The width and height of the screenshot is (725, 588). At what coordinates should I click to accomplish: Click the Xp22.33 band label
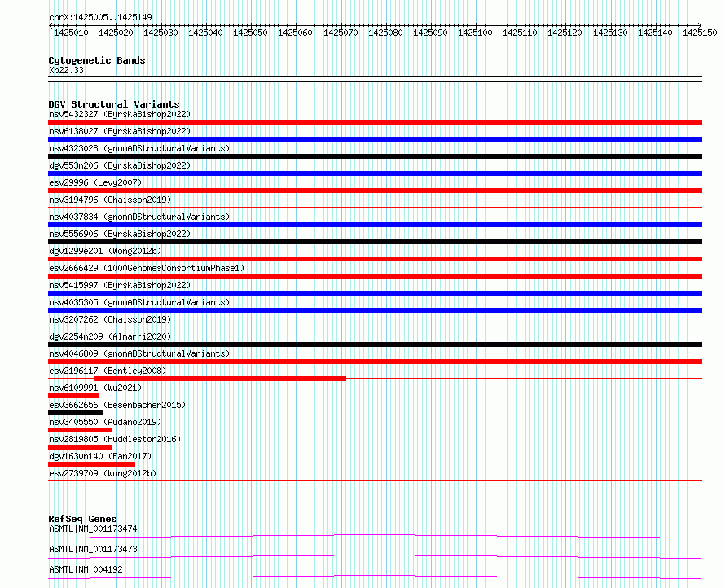66,70
